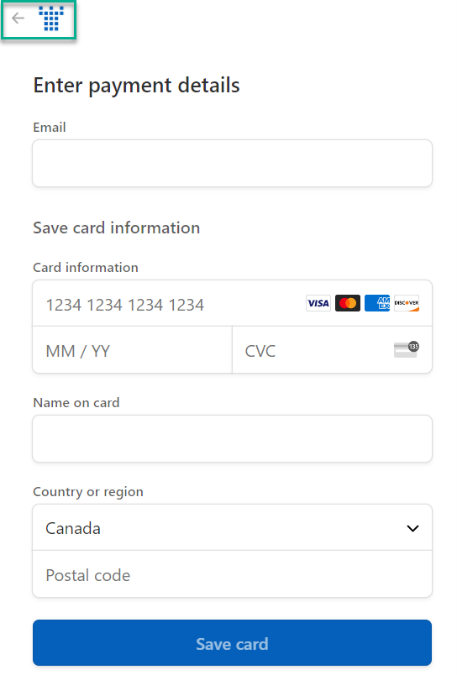Click the back arrow icon

click(x=18, y=18)
